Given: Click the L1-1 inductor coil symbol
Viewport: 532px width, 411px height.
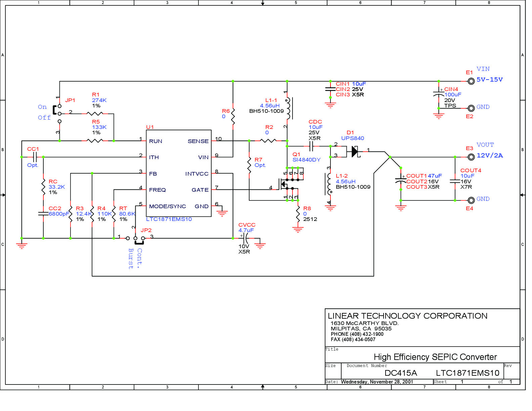Looking at the screenshot, I should (x=289, y=108).
